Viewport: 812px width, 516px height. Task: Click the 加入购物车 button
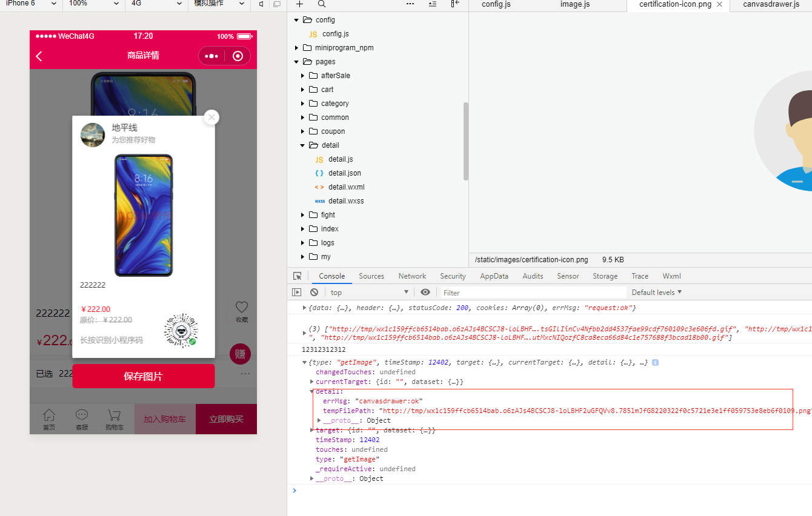point(165,419)
